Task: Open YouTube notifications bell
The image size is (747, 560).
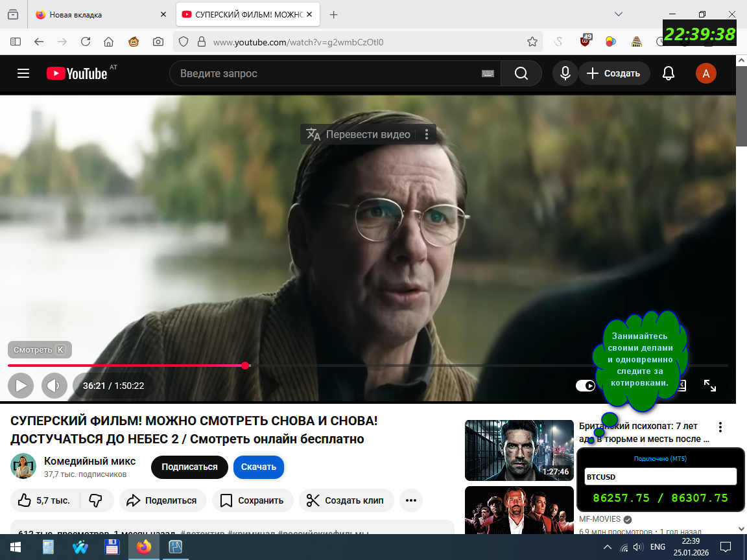Action: (x=669, y=73)
